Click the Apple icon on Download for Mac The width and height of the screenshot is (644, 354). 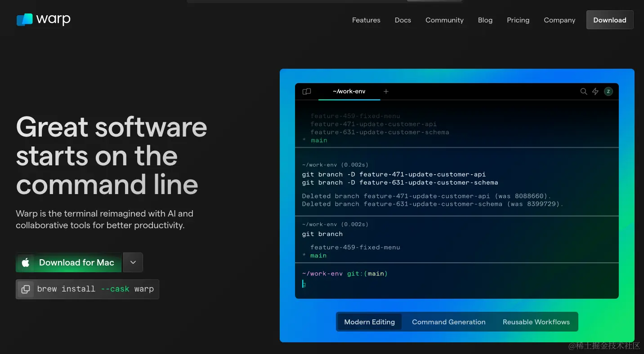coord(26,263)
